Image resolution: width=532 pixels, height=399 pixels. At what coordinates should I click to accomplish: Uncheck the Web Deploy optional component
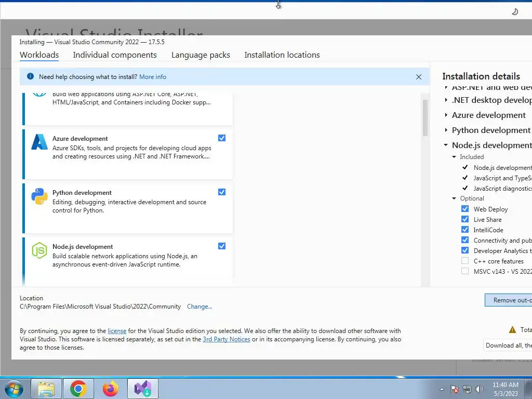pyautogui.click(x=465, y=209)
